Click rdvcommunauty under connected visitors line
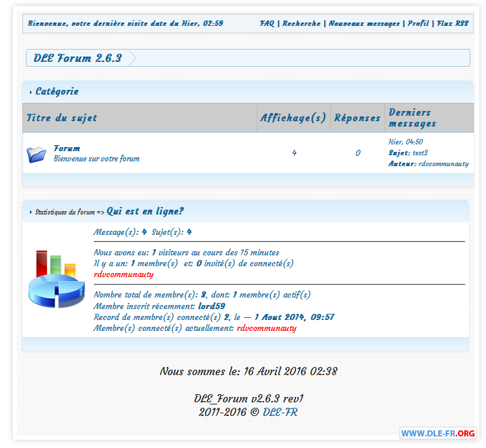Viewport: 486px width, 448px height. coord(124,274)
